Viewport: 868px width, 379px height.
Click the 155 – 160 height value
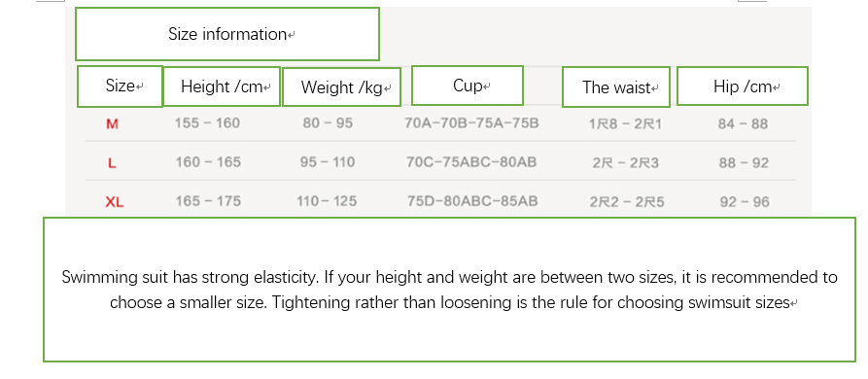coord(208,122)
